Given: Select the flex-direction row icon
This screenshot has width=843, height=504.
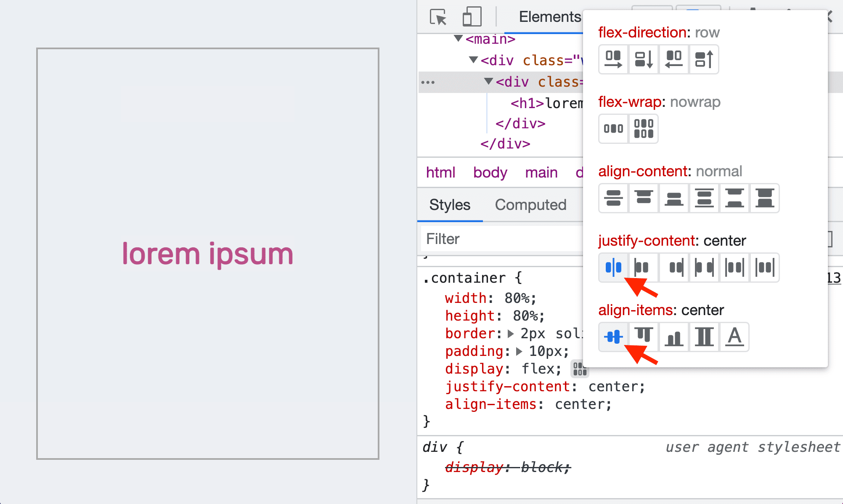Looking at the screenshot, I should (x=612, y=59).
